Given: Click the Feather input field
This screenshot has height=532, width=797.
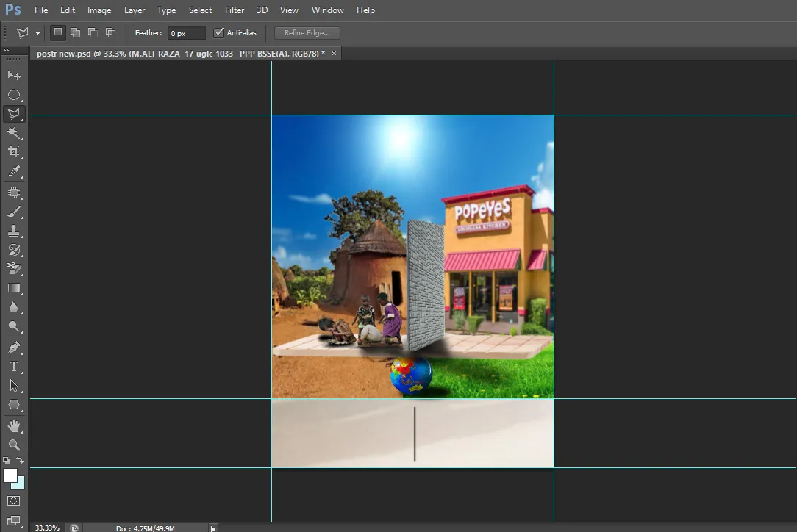Looking at the screenshot, I should [187, 33].
